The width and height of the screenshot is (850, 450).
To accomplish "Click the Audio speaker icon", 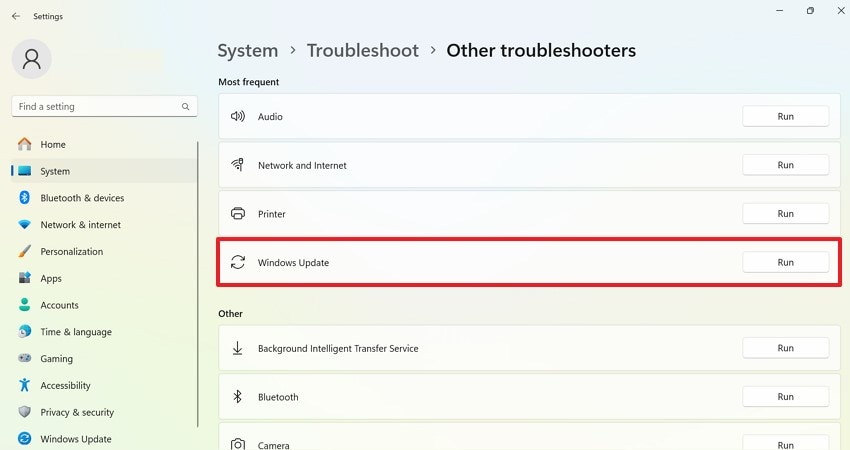I will [237, 116].
